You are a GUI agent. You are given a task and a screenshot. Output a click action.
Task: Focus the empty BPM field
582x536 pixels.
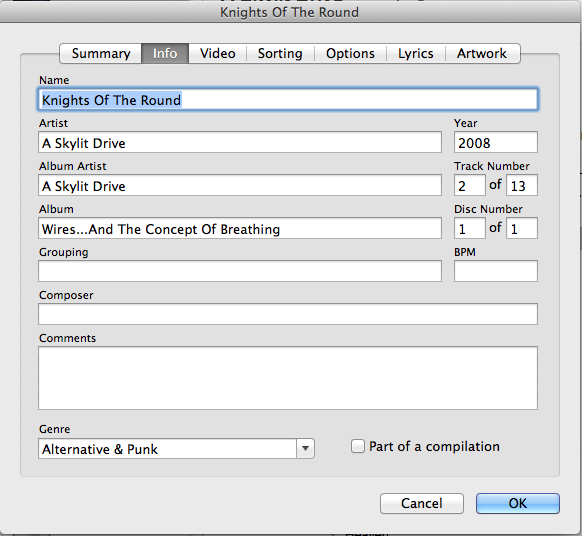(496, 271)
